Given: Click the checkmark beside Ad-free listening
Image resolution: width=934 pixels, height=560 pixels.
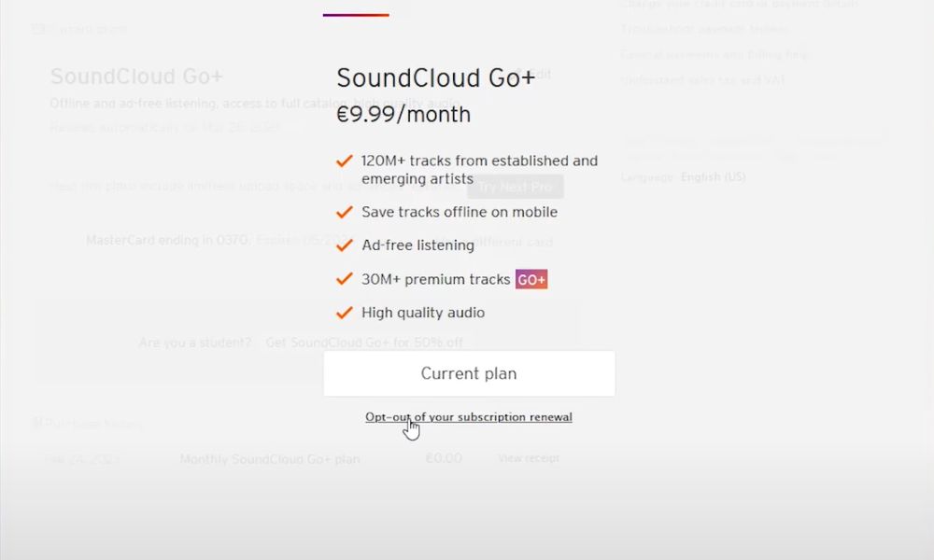Looking at the screenshot, I should point(345,245).
